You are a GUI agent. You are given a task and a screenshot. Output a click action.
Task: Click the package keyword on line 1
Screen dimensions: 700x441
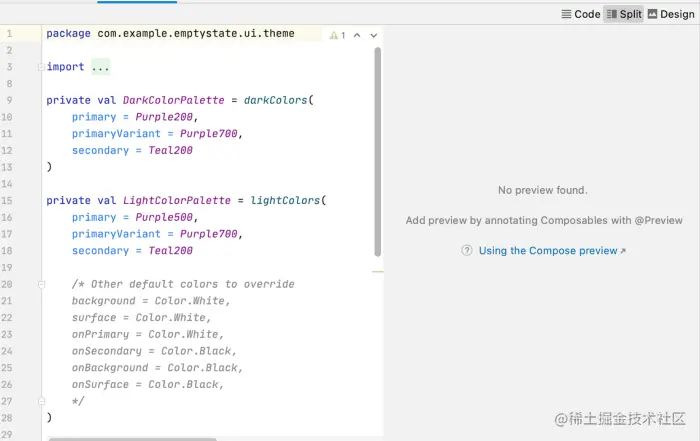pyautogui.click(x=68, y=33)
